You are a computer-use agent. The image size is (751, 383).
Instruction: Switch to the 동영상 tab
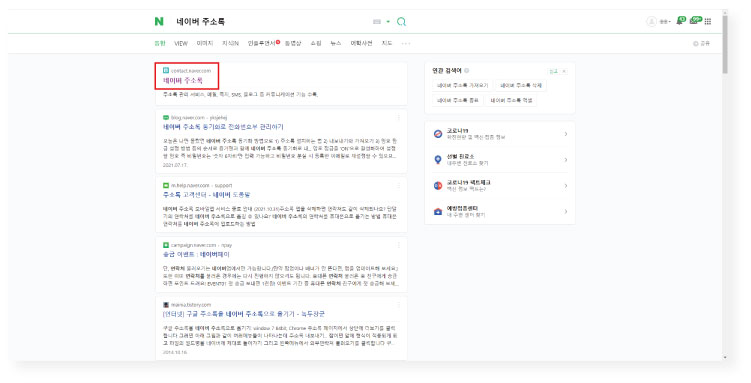tap(293, 43)
